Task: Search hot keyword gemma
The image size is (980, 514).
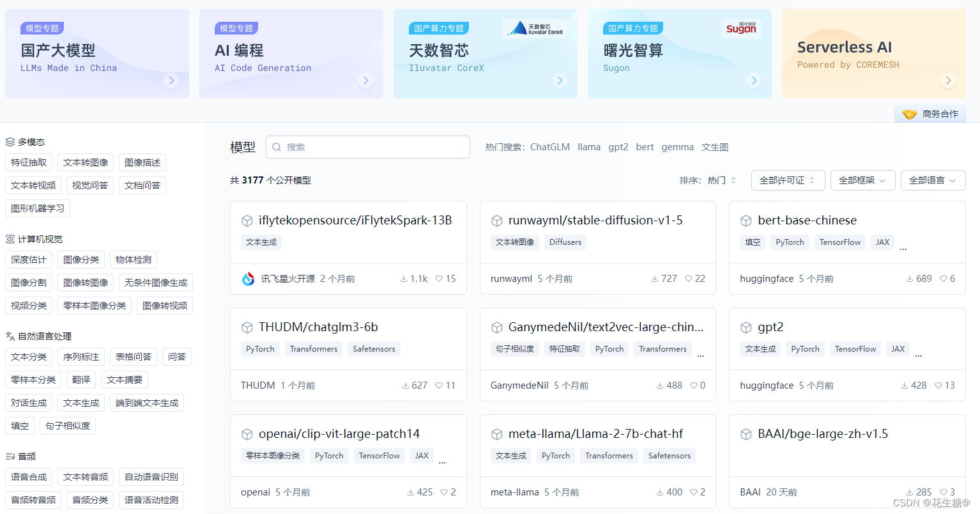Action: [678, 147]
